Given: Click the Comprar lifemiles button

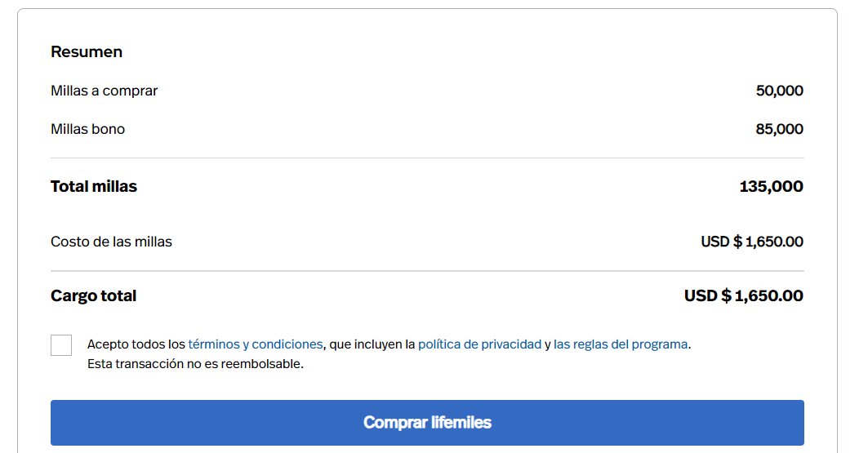Looking at the screenshot, I should tap(427, 423).
